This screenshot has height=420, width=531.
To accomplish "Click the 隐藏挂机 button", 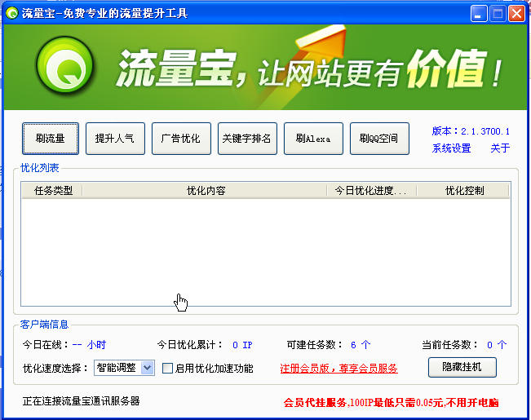I will point(462,367).
